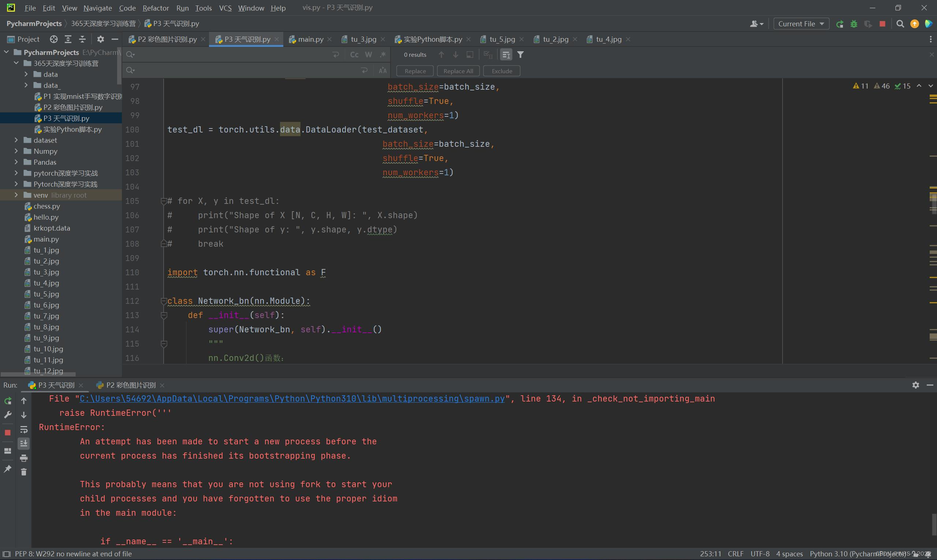
Task: Toggle soft-wrap in Run console
Action: coord(24,430)
